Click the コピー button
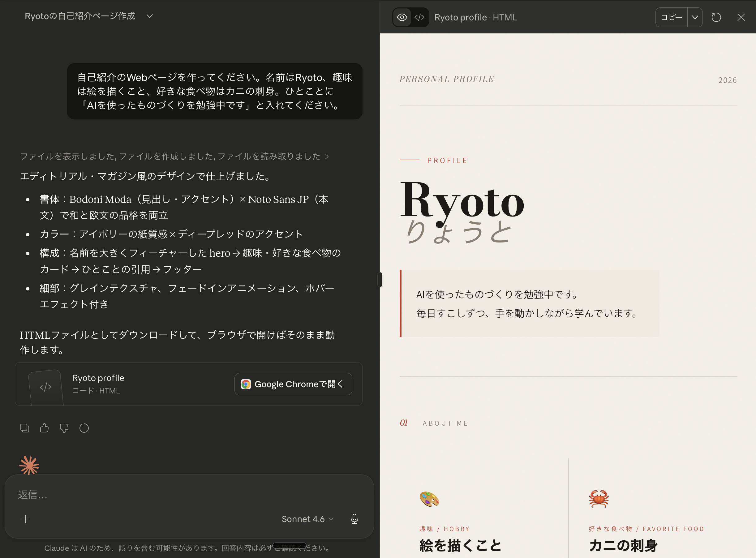756x558 pixels. [671, 17]
